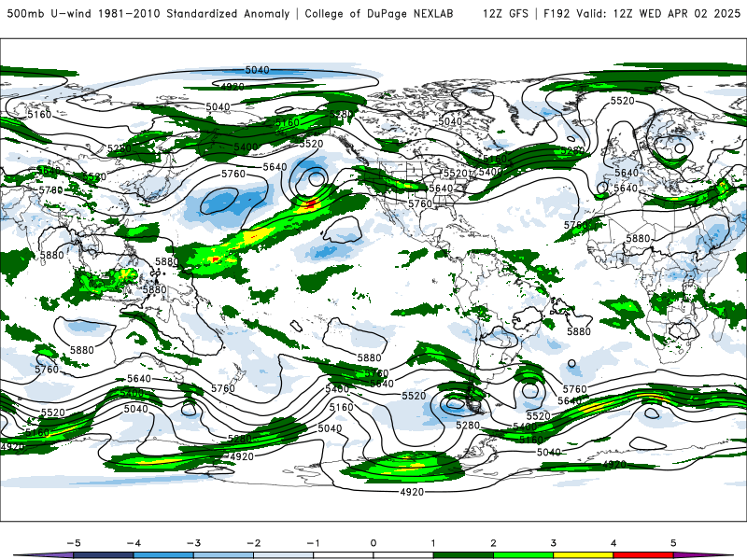Click the "−3" colorbar tick label
The image size is (747, 560).
click(193, 543)
